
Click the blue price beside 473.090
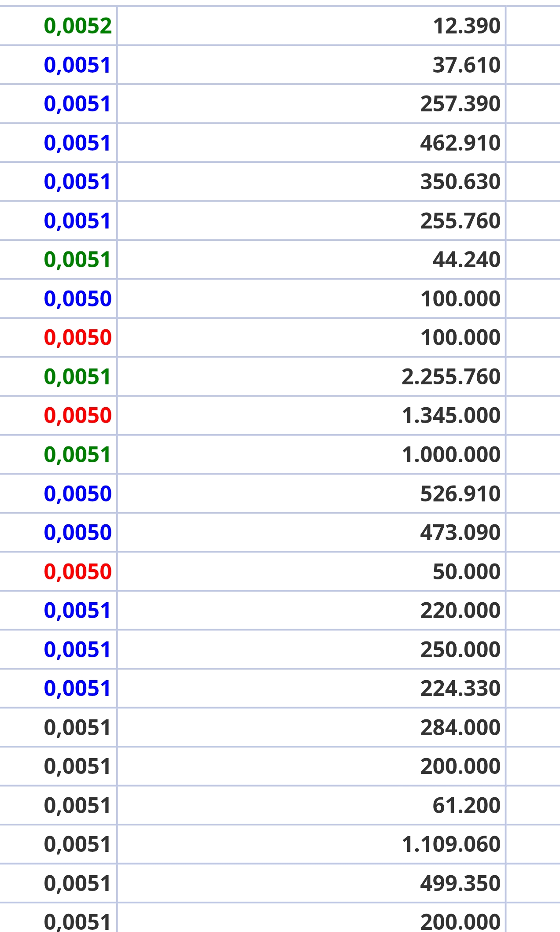(77, 533)
